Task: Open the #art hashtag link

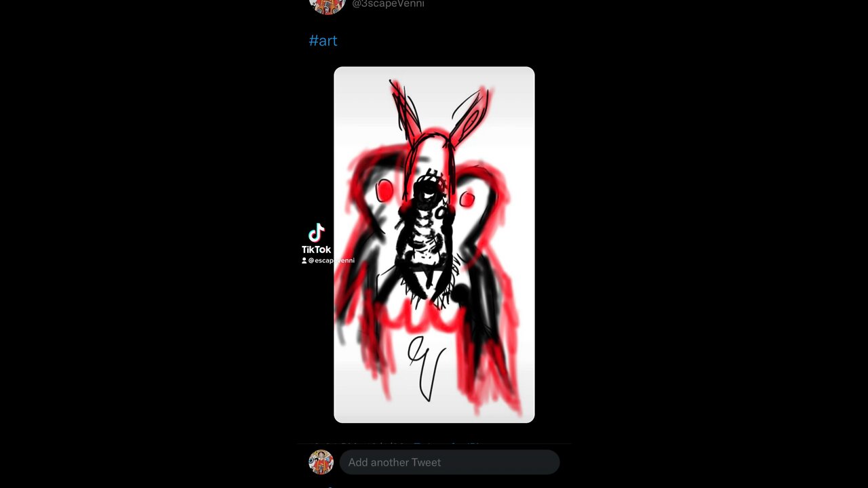Action: tap(323, 41)
